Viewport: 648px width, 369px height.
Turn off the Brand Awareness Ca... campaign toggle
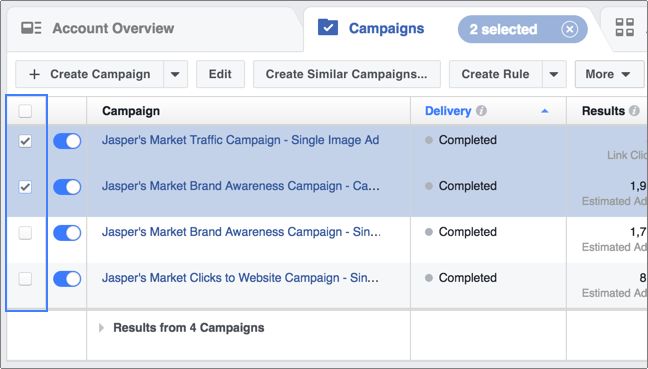[67, 187]
